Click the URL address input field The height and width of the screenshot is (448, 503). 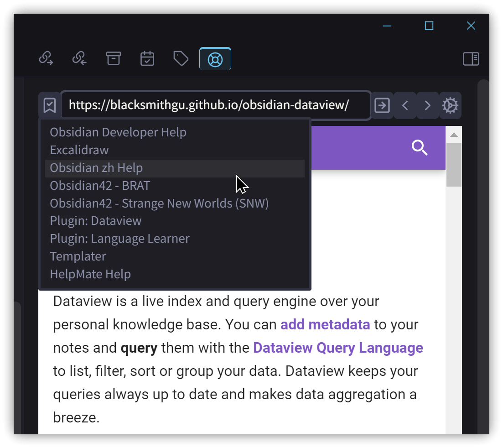pos(216,105)
